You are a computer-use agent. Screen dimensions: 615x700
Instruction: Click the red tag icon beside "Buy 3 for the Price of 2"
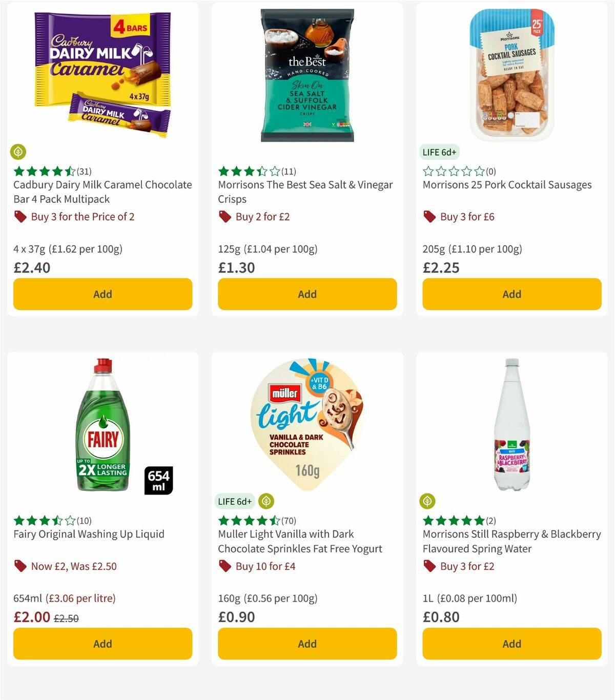(x=20, y=217)
